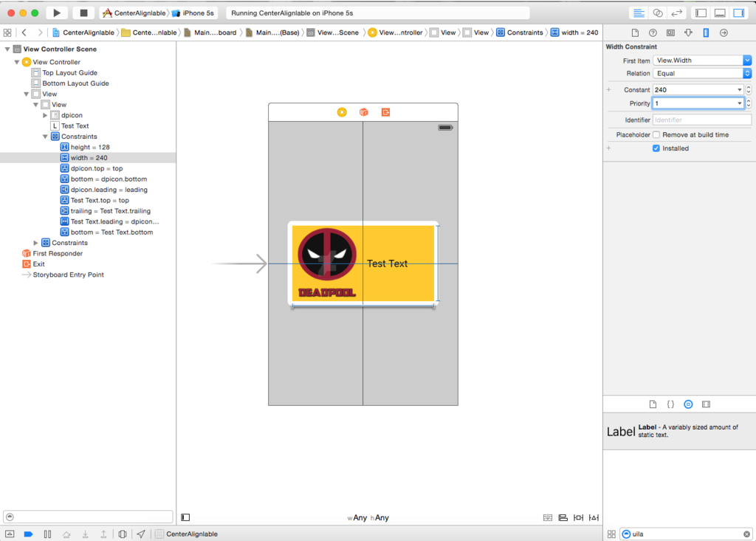Click the Exit icon on canvas
Screen dimensions: 756x541
pyautogui.click(x=385, y=112)
